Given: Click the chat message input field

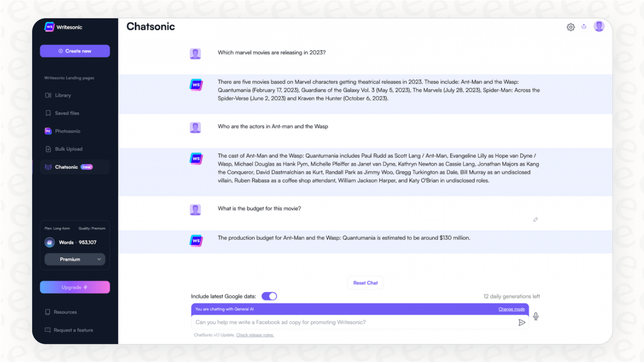Looking at the screenshot, I should point(353,323).
